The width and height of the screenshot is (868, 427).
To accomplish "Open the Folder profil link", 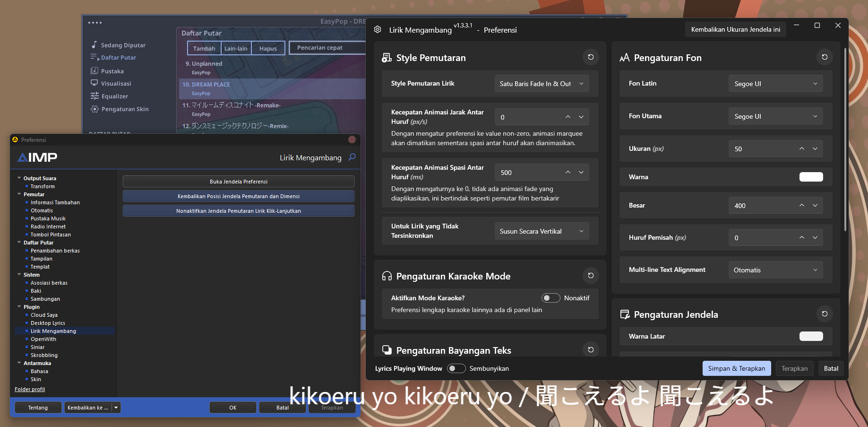I will 30,389.
